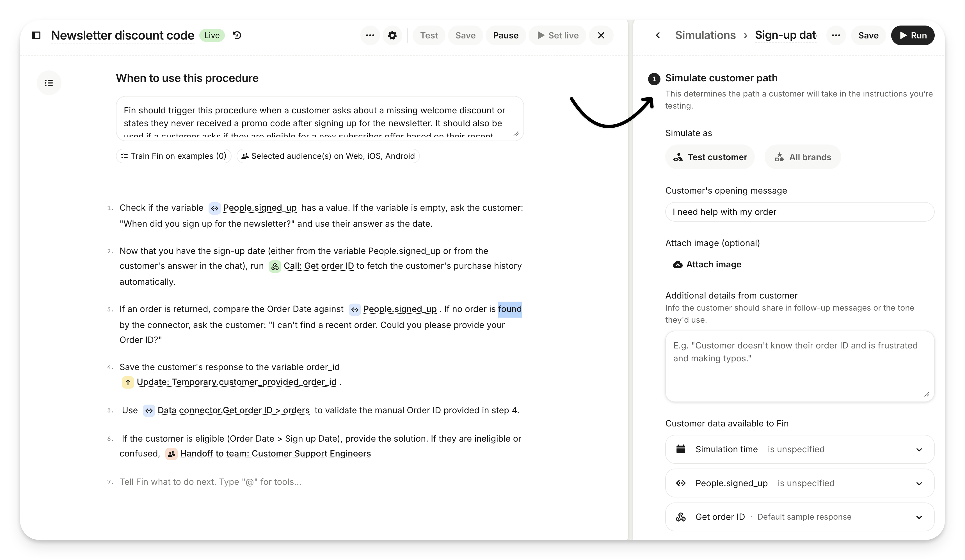The width and height of the screenshot is (965, 560).
Task: Open Handoff to team Customer Support Engineers
Action: point(275,454)
